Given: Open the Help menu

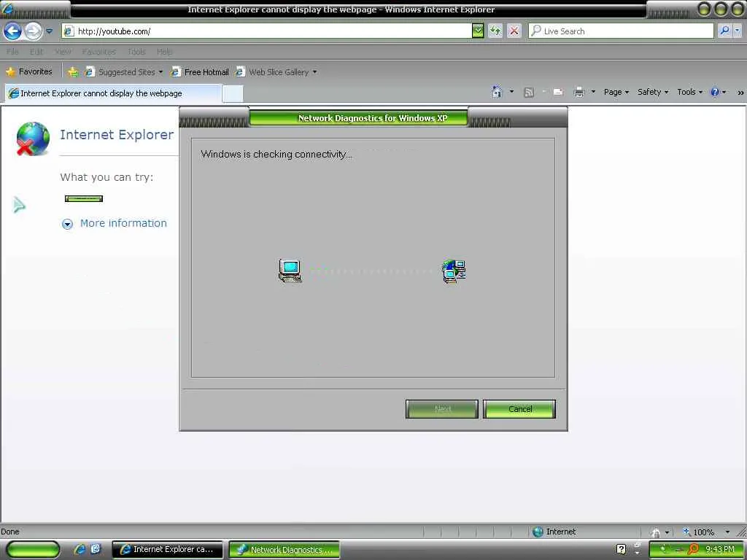Looking at the screenshot, I should point(164,52).
